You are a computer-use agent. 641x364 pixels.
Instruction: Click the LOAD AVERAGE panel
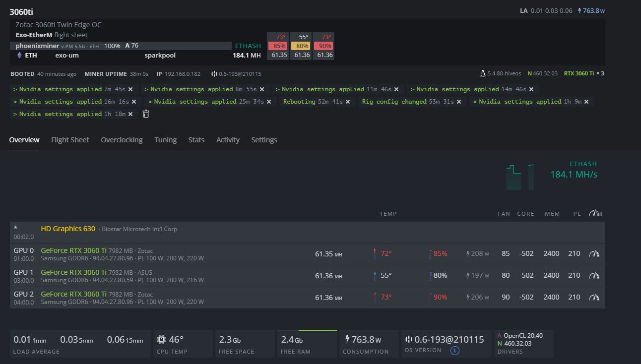[x=80, y=344]
